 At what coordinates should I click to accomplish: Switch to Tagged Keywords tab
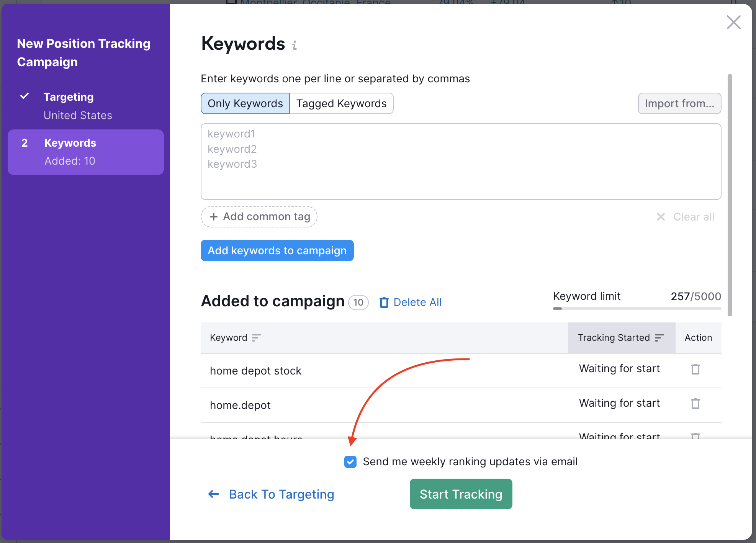click(341, 103)
